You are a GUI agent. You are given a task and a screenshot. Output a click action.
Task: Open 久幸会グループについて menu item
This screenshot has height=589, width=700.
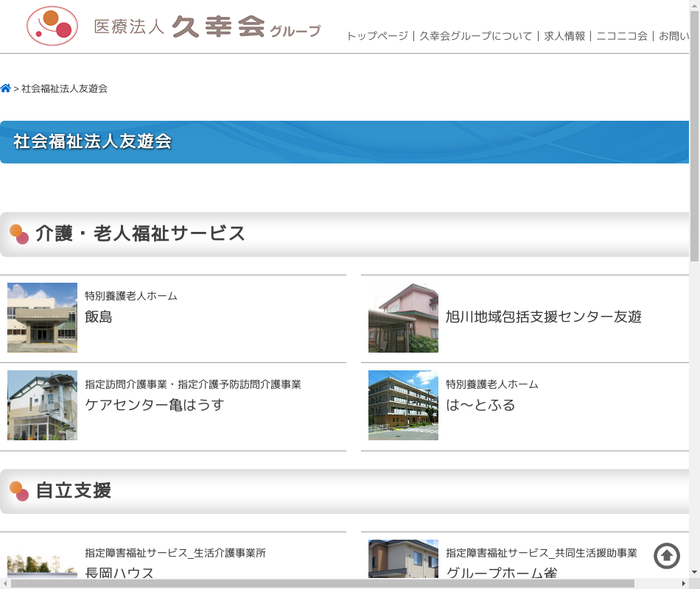pyautogui.click(x=475, y=36)
